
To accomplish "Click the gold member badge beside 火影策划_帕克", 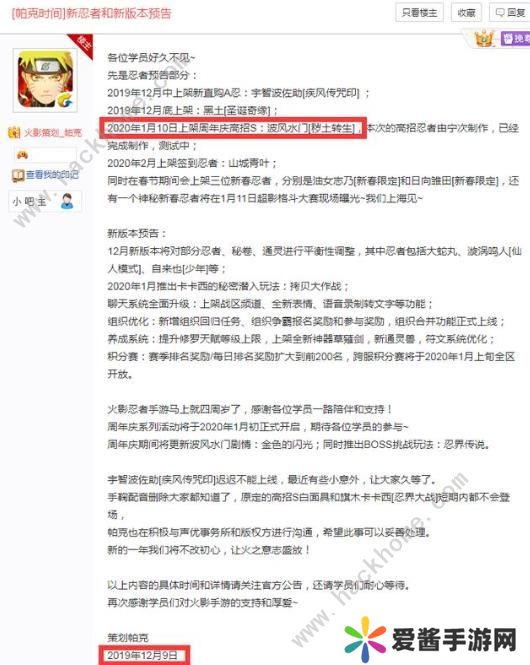I will [x=14, y=132].
